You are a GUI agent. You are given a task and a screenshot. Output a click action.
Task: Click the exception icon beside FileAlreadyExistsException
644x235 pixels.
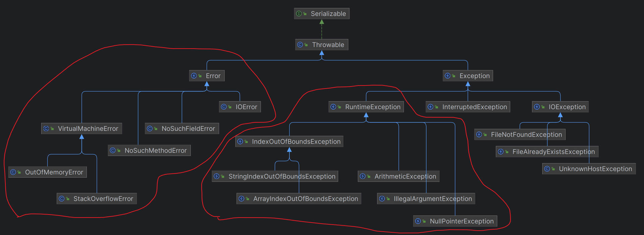[x=500, y=152]
